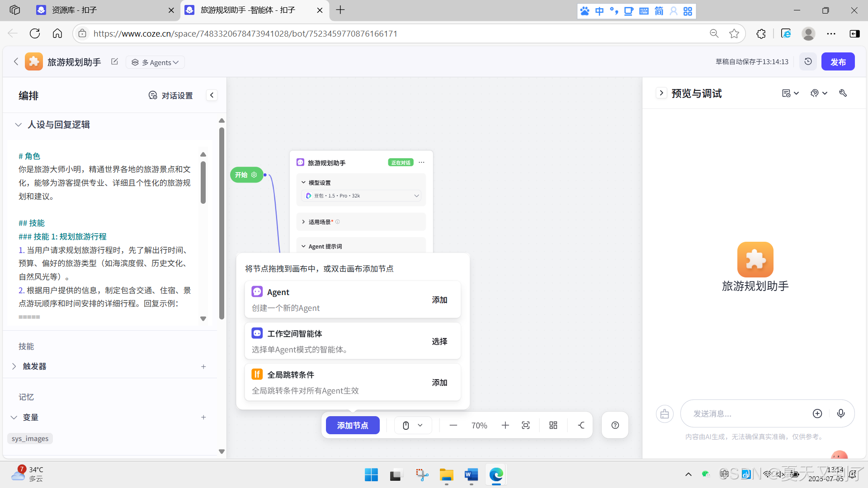Click the auto-layout grid icon
The width and height of the screenshot is (868, 488).
pos(553,425)
